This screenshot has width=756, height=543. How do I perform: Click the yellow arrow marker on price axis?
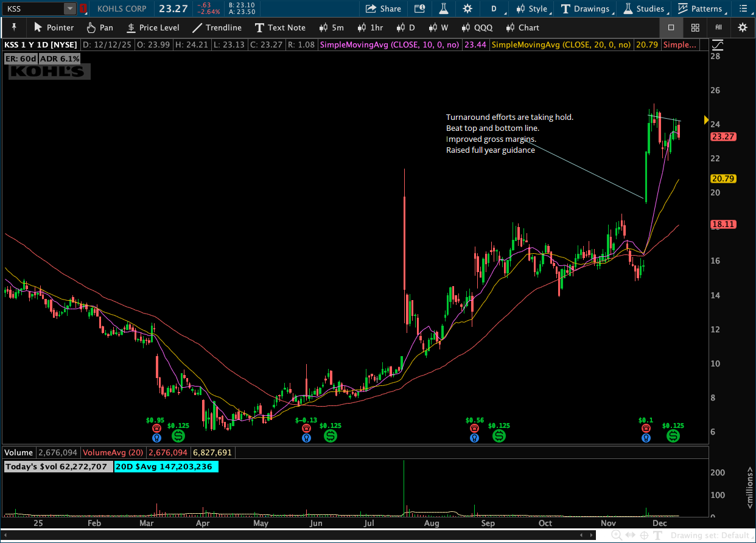(x=706, y=120)
